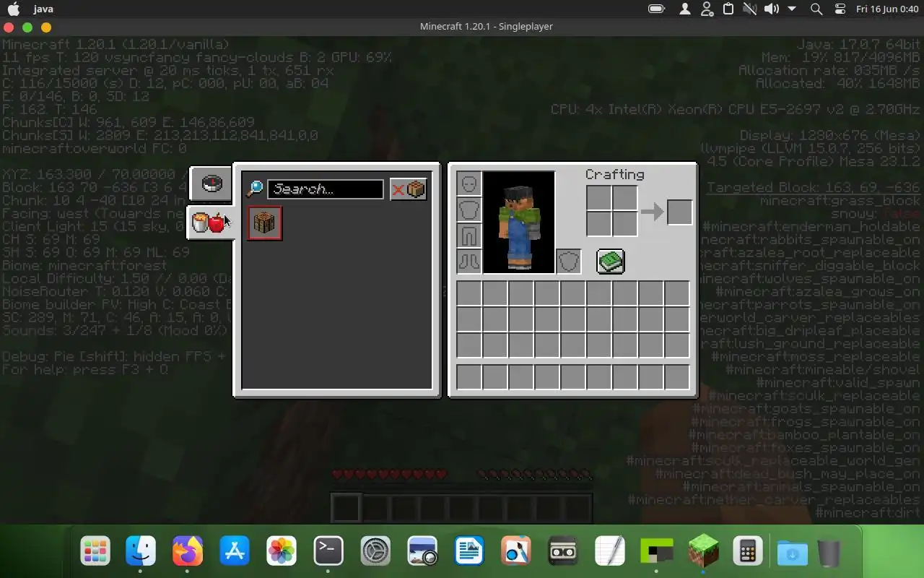The width and height of the screenshot is (924, 578).
Task: Click the recipe book Search field
Action: click(326, 189)
